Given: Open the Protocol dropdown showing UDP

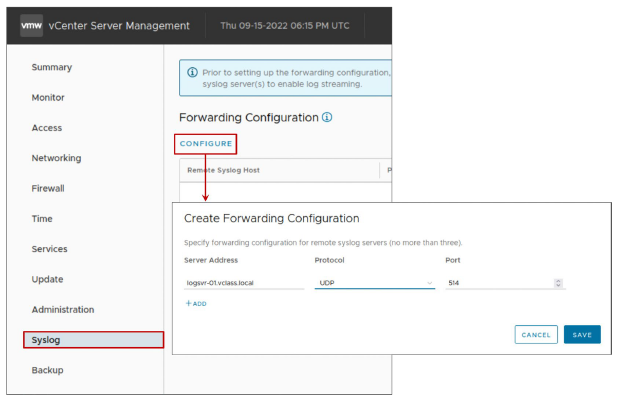Looking at the screenshot, I should click(x=375, y=283).
